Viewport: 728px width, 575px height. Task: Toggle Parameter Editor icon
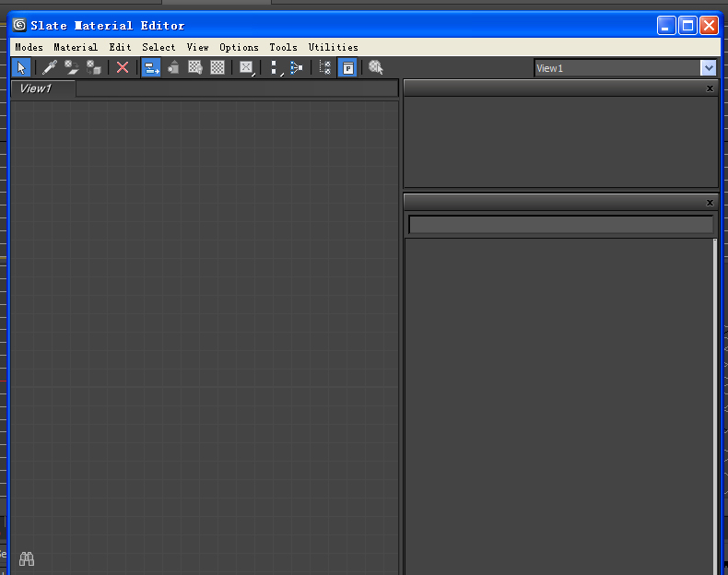pos(347,68)
